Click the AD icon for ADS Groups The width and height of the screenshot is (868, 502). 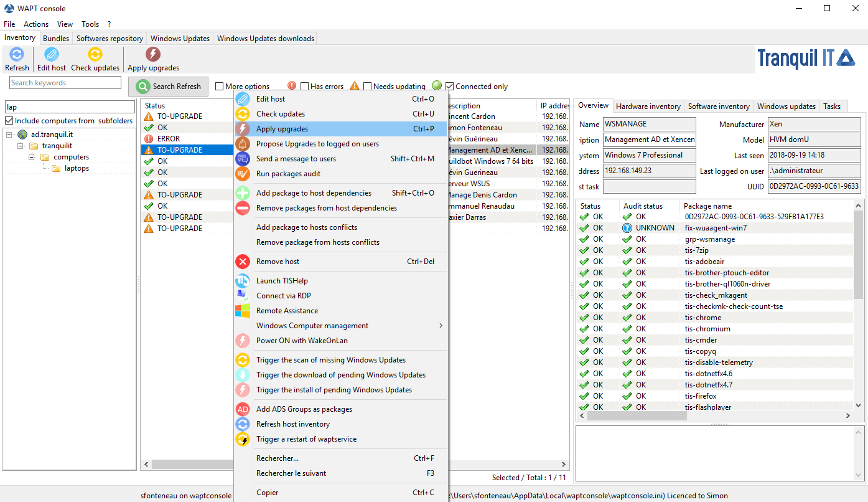click(243, 409)
